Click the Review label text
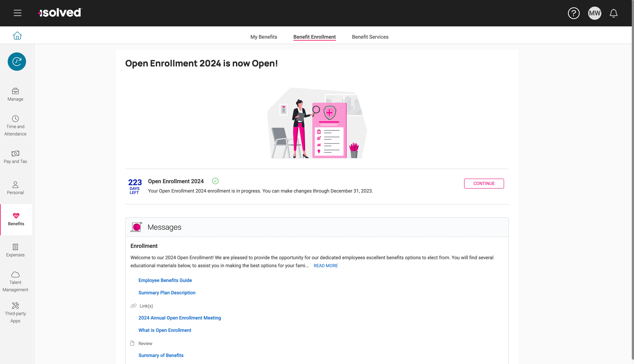 [x=145, y=343]
